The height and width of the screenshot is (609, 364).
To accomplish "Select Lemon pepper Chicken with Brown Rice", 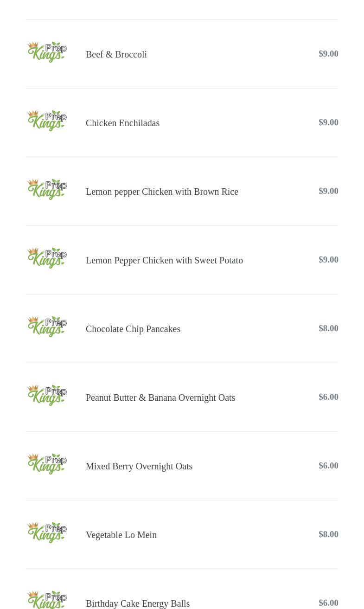I will pyautogui.click(x=162, y=192).
